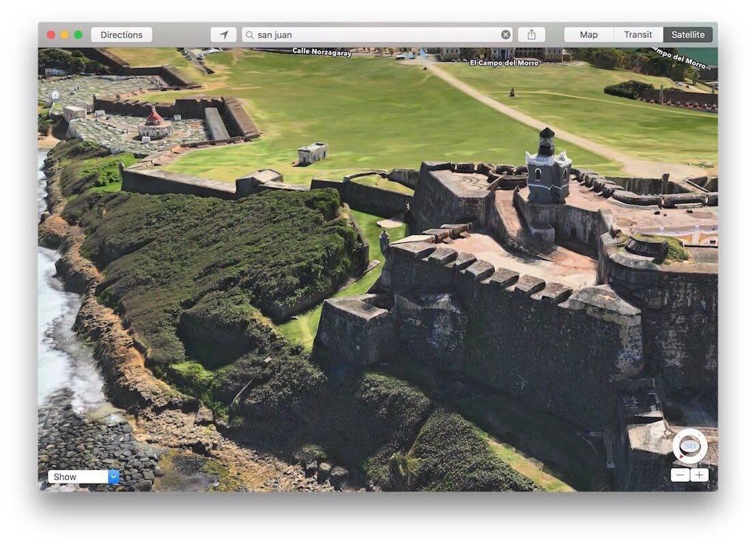The image size is (756, 546).
Task: Select the El Campo del Morro label
Action: point(504,63)
